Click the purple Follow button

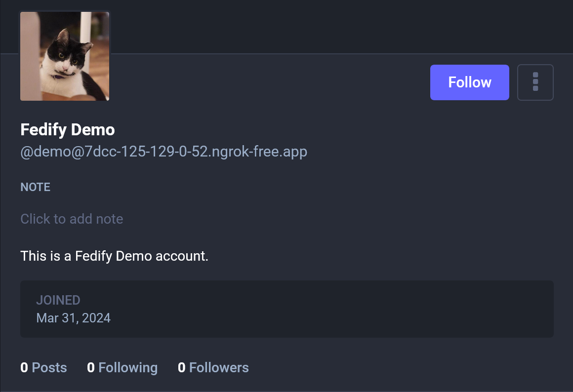coord(469,82)
